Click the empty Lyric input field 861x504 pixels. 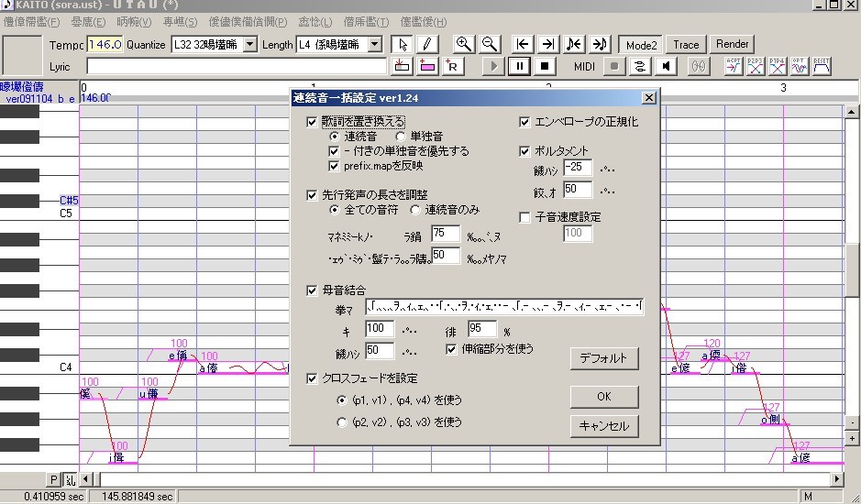tap(237, 66)
